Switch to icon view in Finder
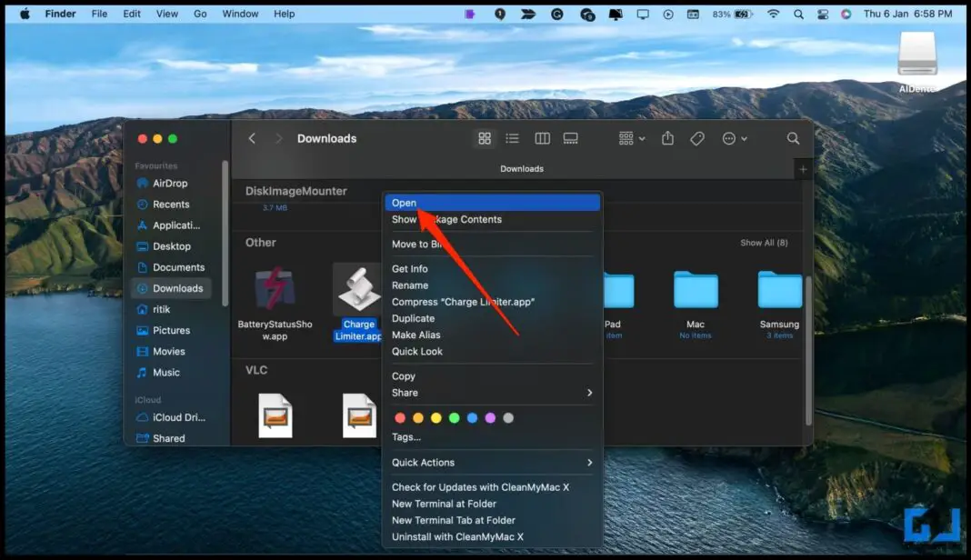The height and width of the screenshot is (560, 971). 485,138
